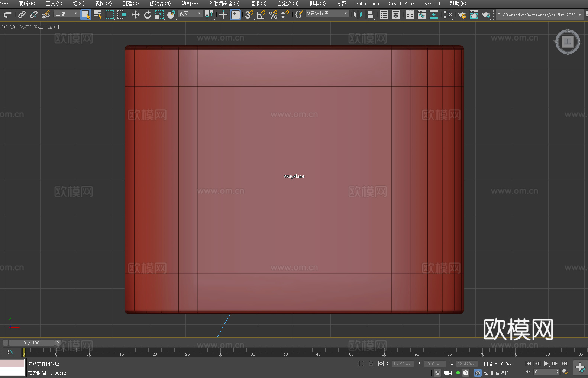Viewport: 588px width, 378px height.
Task: Click viewport [顶] view label
Action: pos(14,27)
